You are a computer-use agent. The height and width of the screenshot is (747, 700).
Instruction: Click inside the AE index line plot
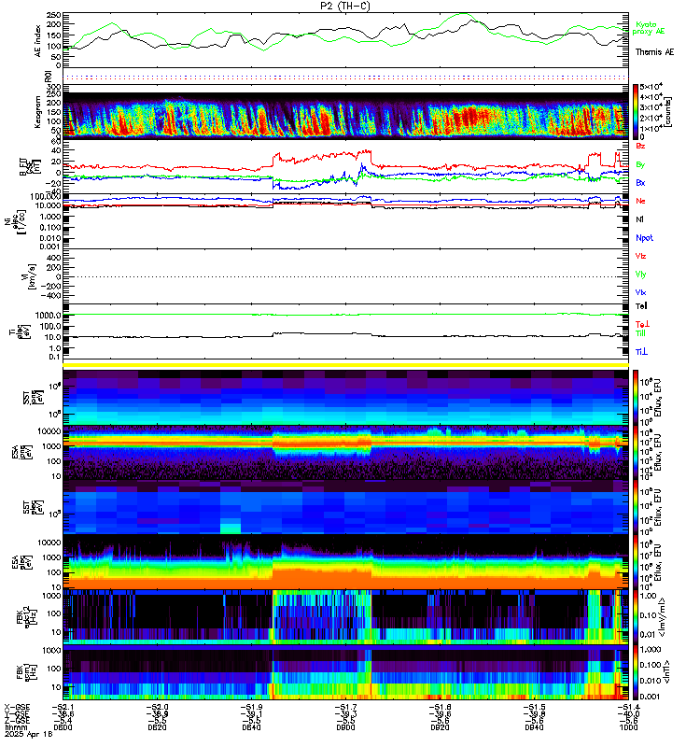[x=345, y=40]
